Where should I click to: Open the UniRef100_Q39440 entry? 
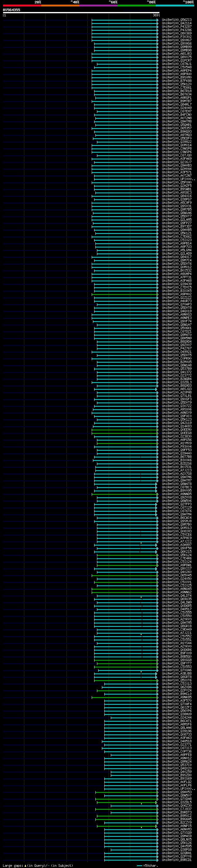[x=177, y=453]
